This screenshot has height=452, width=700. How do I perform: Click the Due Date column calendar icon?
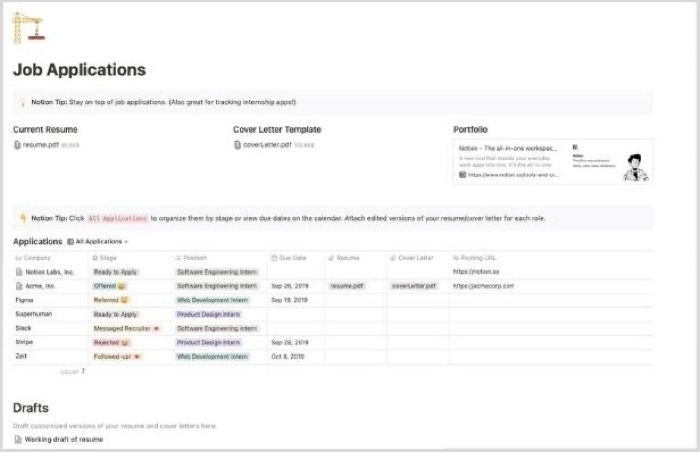274,258
